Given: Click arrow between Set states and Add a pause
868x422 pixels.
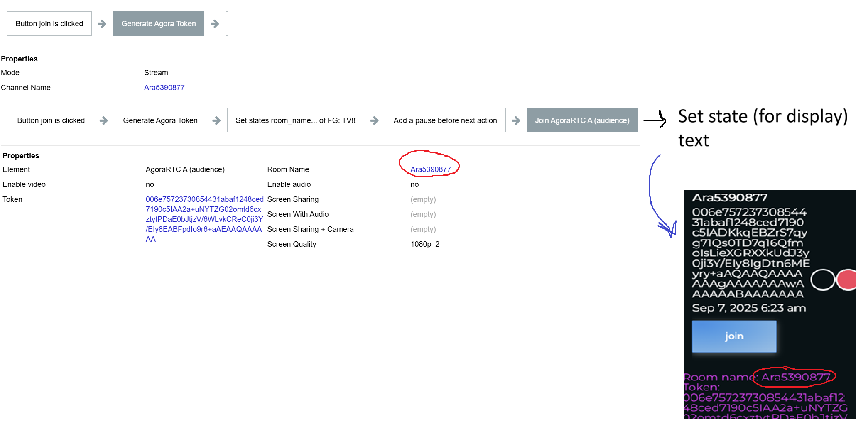Looking at the screenshot, I should tap(374, 120).
